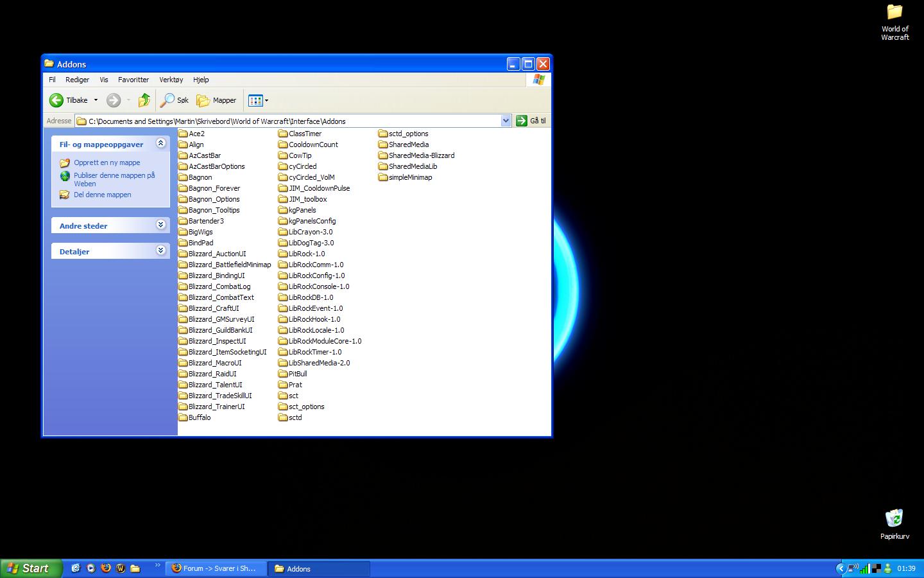Open the Vis menu
924x578 pixels.
[x=104, y=80]
